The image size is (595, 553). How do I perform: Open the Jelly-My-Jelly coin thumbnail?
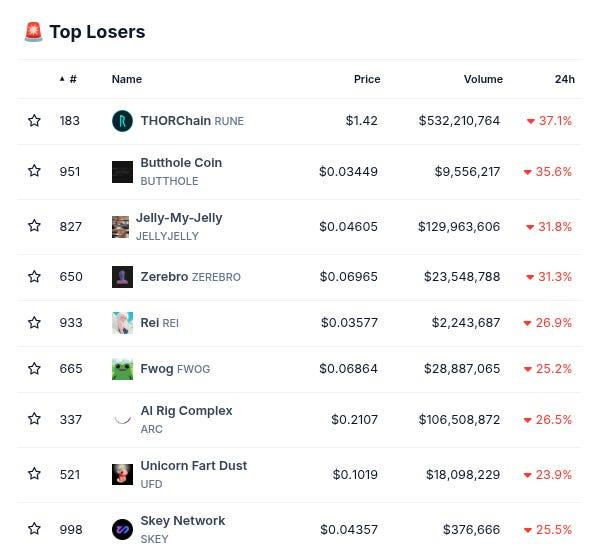[120, 227]
